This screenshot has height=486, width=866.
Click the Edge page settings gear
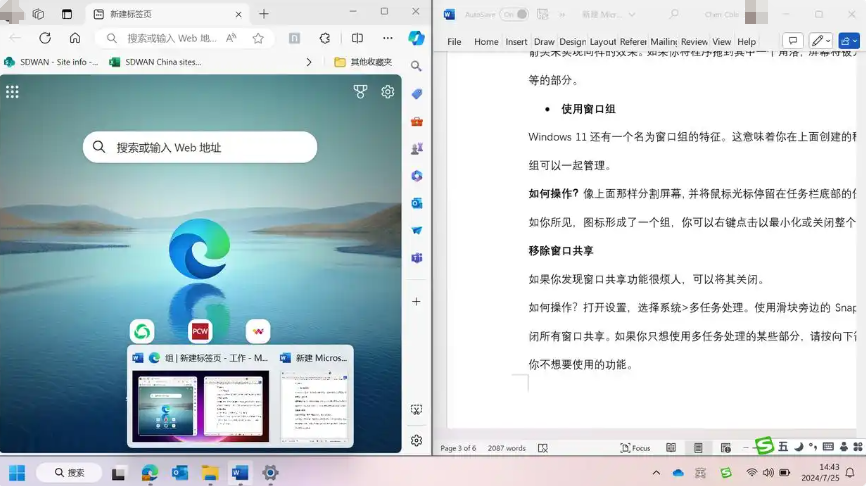(x=388, y=92)
